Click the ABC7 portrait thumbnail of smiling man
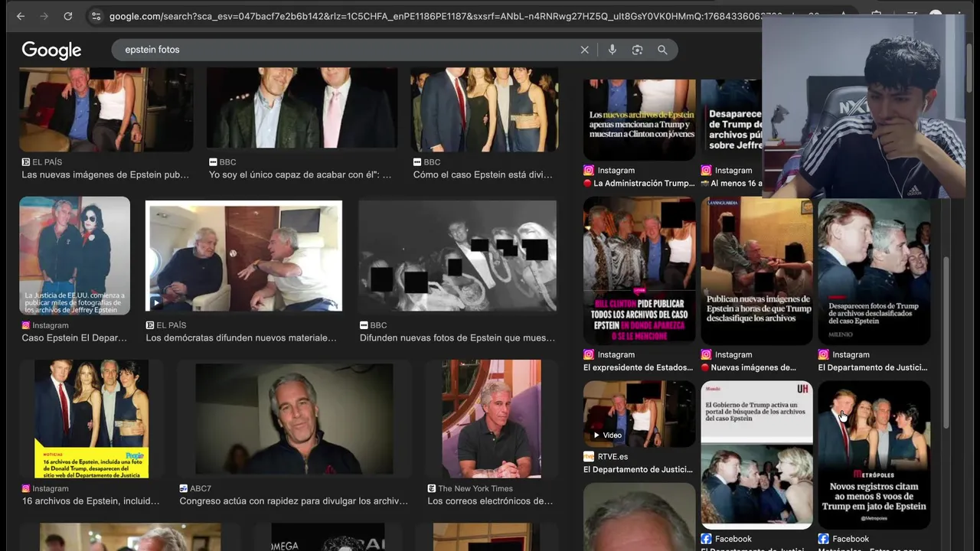The height and width of the screenshot is (551, 980). pyautogui.click(x=294, y=419)
